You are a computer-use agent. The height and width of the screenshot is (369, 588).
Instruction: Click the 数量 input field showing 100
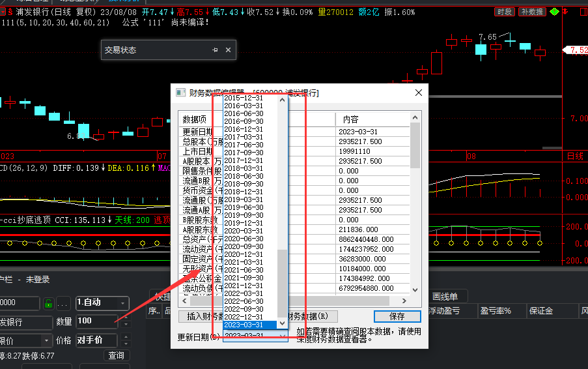(x=96, y=321)
